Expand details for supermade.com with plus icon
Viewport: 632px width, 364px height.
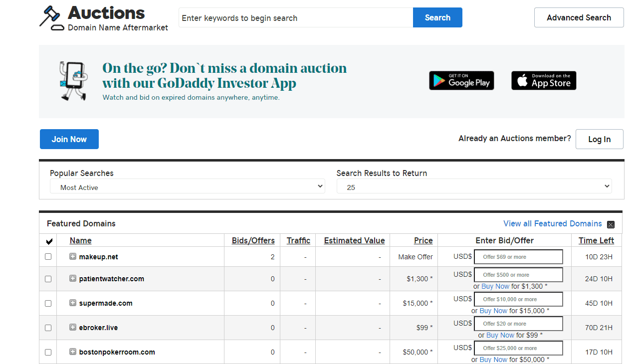point(73,303)
